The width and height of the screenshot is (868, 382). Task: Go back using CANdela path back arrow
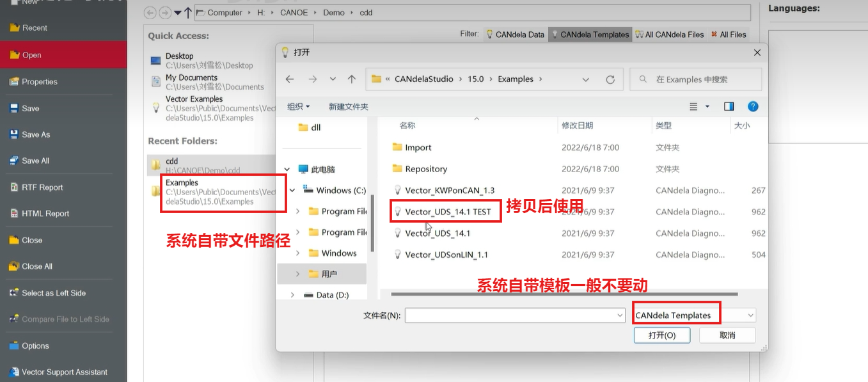point(150,13)
